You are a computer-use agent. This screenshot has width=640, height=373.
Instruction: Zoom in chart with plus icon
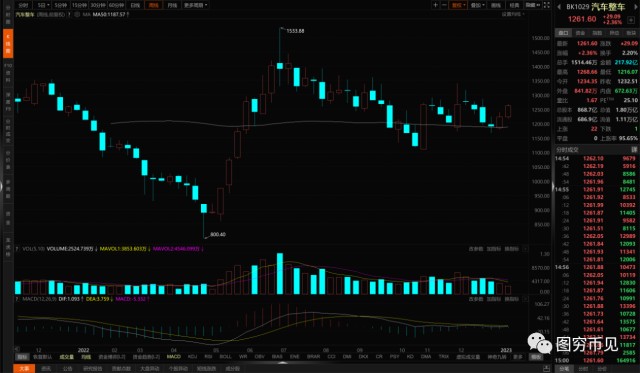click(436, 5)
